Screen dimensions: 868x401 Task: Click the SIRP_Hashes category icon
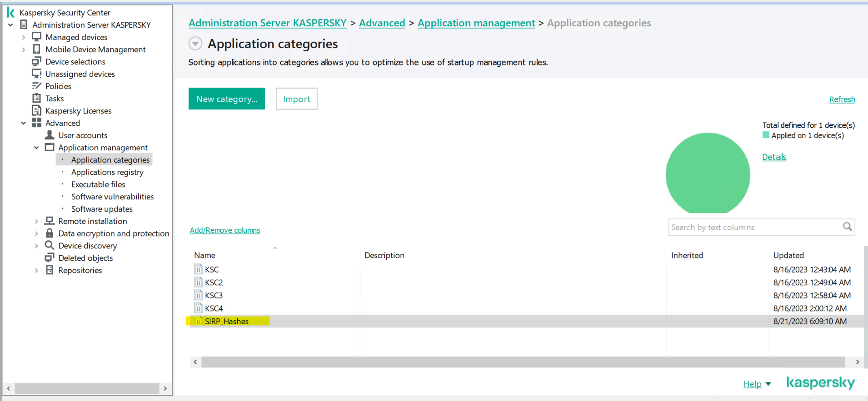[x=198, y=321]
